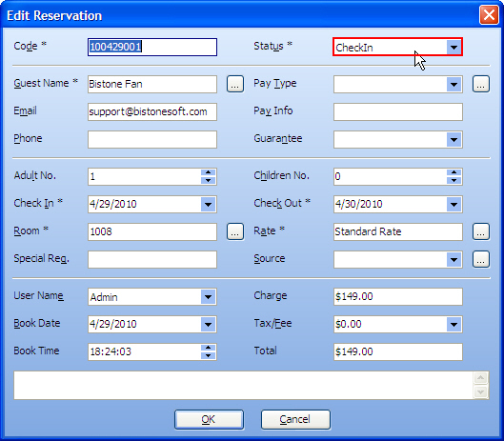504x441 pixels.
Task: Click the Total field $149.00
Action: point(398,352)
